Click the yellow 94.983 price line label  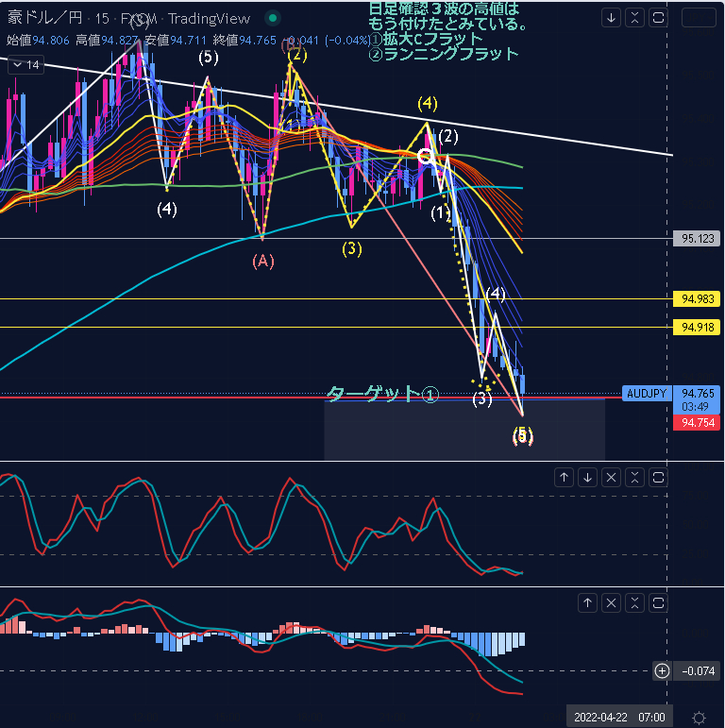pos(696,299)
